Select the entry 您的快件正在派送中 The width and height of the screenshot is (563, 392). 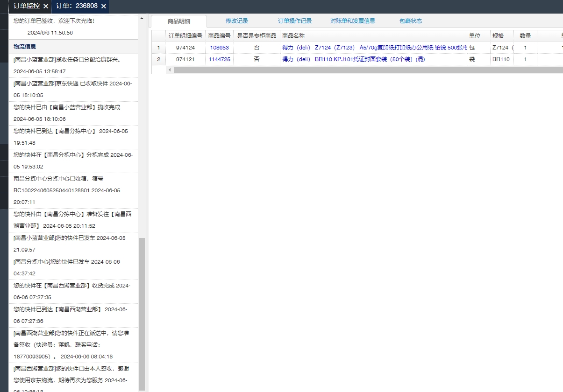tap(73, 345)
